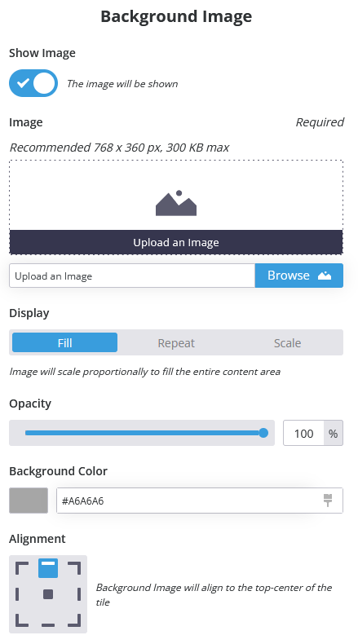Pick bottom-center alignment dash
Image resolution: width=358 pixels, height=644 pixels.
pyautogui.click(x=48, y=625)
